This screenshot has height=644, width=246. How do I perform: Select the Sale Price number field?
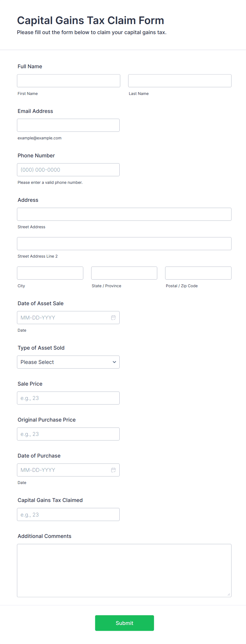tap(68, 398)
